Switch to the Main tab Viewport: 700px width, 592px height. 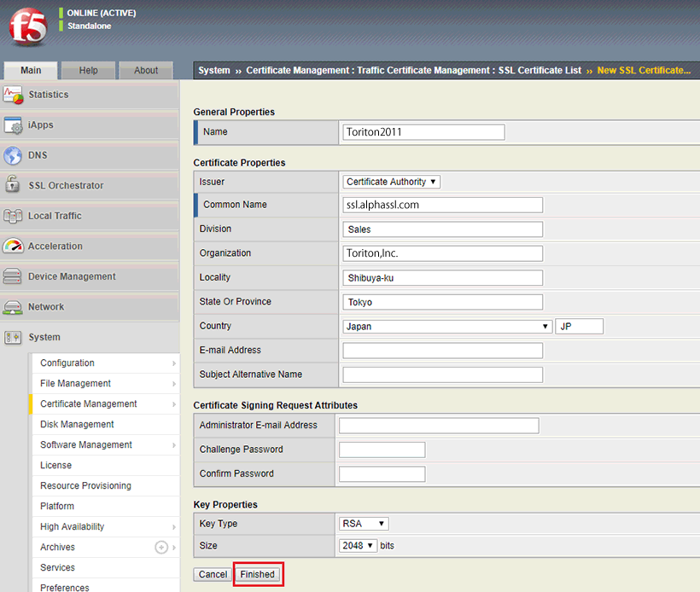pyautogui.click(x=31, y=71)
